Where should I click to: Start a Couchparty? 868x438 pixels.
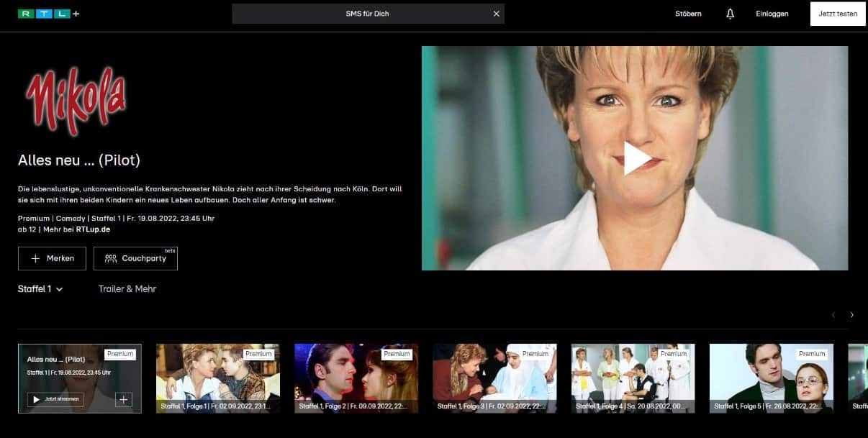(x=135, y=258)
